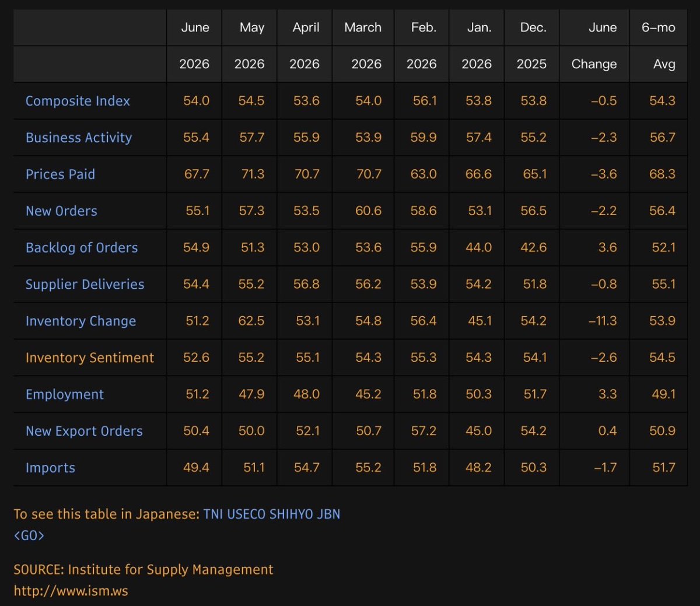
Task: Click the Dec. column header
Action: (x=533, y=27)
